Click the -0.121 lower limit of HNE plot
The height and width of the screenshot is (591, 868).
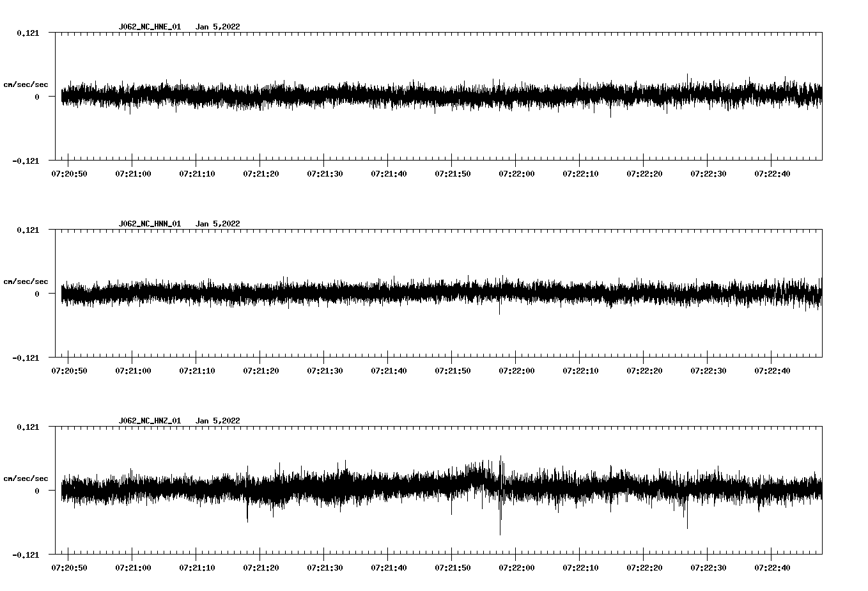[26, 161]
